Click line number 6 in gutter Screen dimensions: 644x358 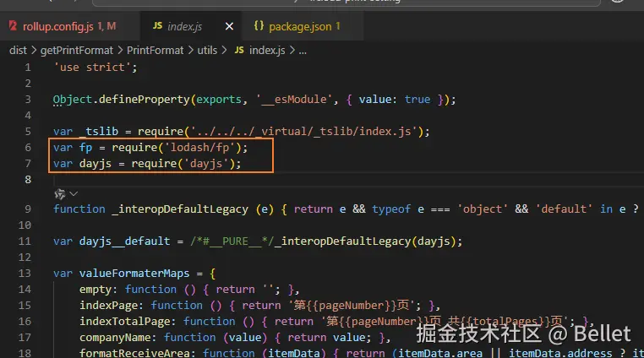coord(28,148)
